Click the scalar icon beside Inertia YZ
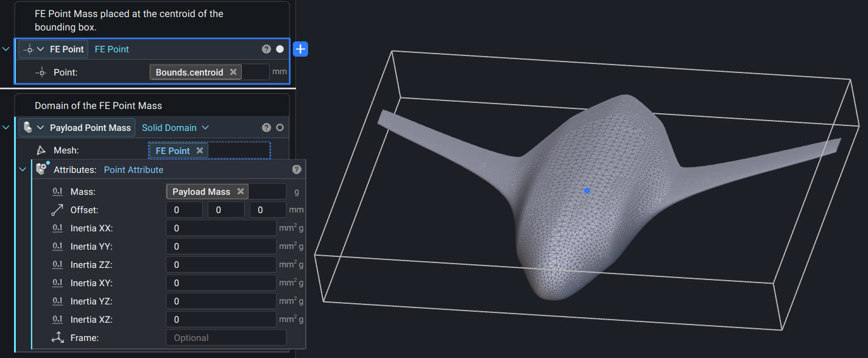The image size is (868, 358). pos(57,301)
